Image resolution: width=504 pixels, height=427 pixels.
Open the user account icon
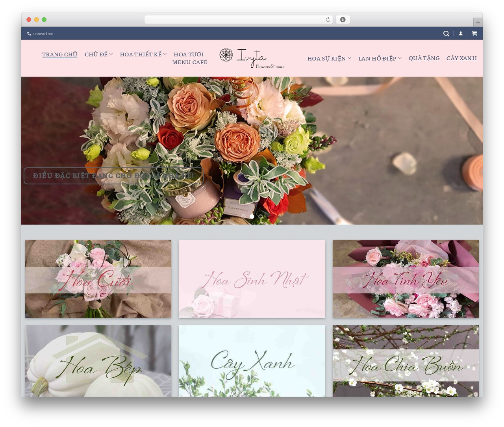[x=460, y=33]
